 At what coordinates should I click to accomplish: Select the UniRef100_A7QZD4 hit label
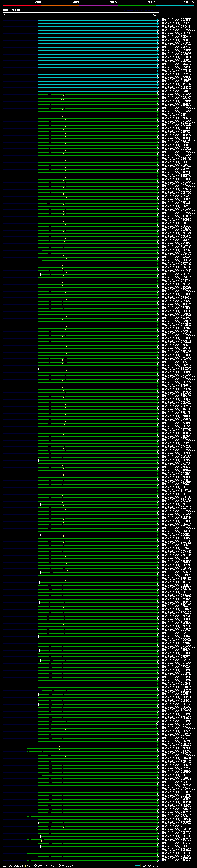[x=176, y=33]
